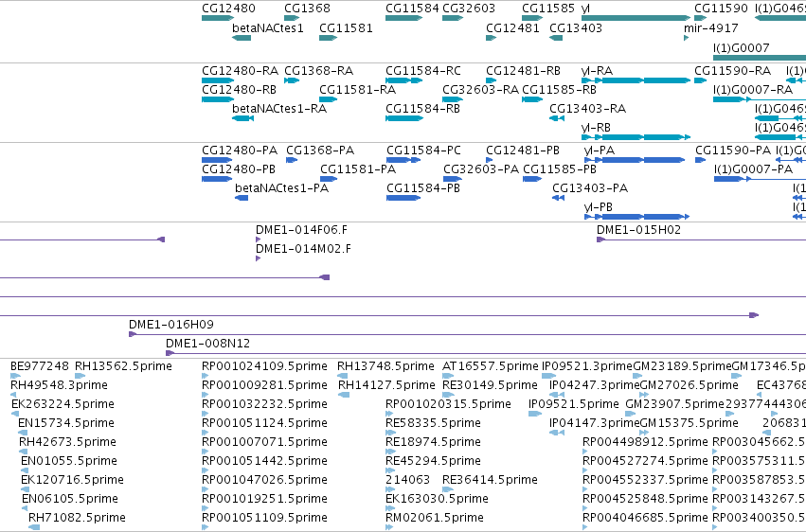Select the RH14127.5prime EST
This screenshot has height=532, width=806.
coord(344,395)
